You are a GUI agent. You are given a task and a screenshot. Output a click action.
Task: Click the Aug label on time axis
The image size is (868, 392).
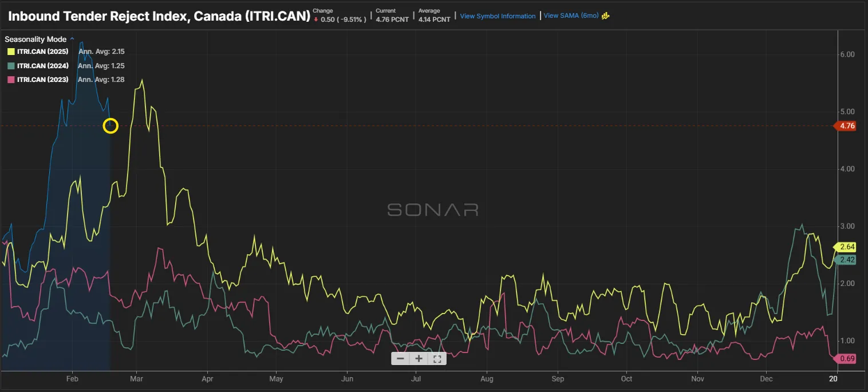click(487, 379)
